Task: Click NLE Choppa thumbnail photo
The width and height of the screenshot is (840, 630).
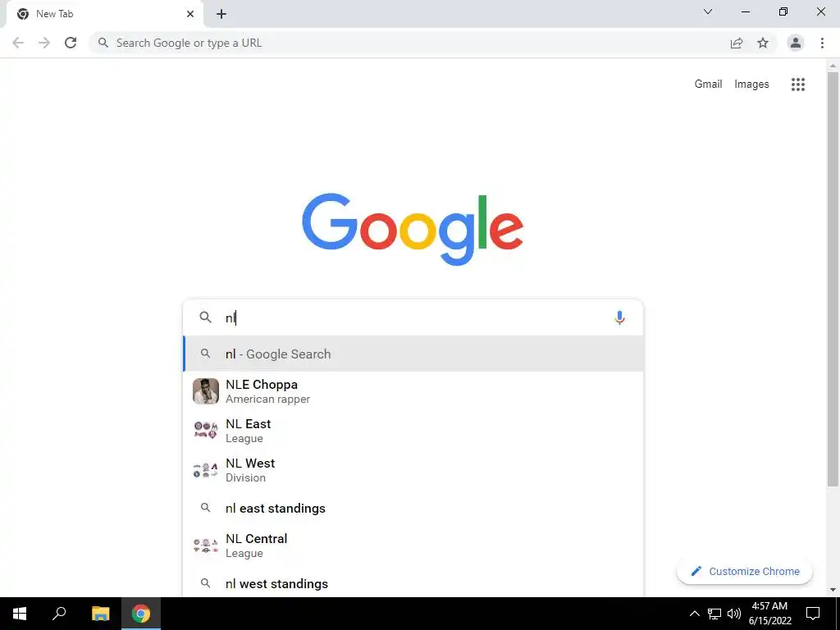Action: (x=206, y=391)
